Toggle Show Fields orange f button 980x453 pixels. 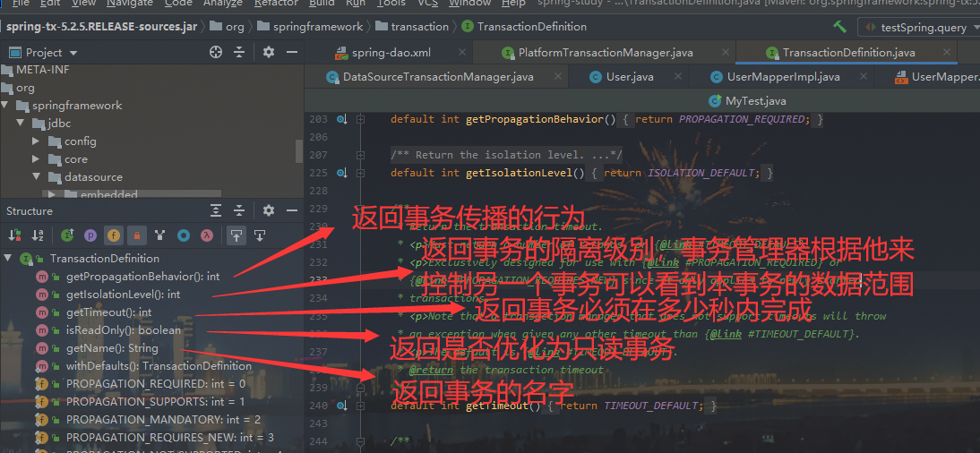pos(113,235)
